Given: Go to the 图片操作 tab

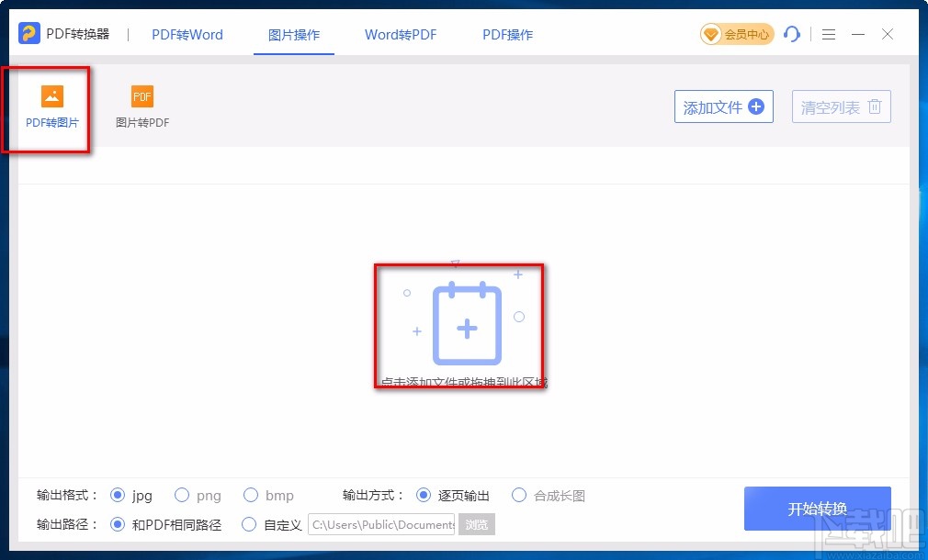Looking at the screenshot, I should coord(293,34).
